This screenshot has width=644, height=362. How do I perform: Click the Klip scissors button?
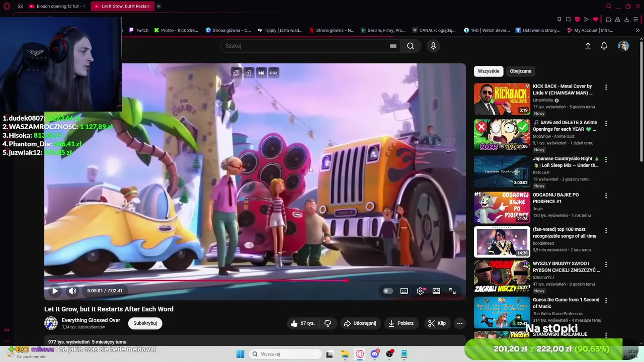(x=437, y=323)
